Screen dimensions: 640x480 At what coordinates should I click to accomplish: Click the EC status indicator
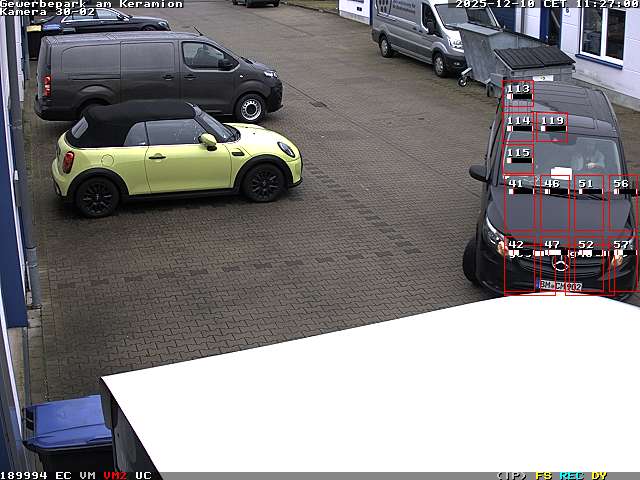[63, 475]
